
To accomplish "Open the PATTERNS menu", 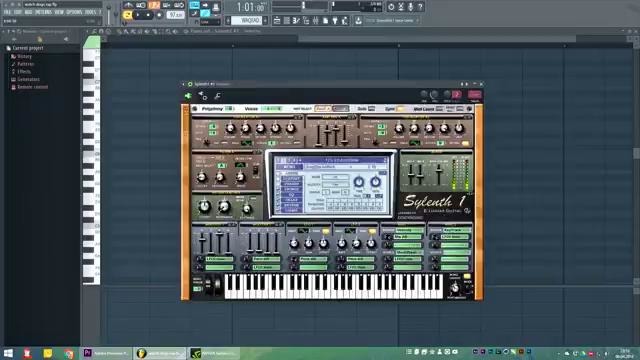I will point(43,13).
